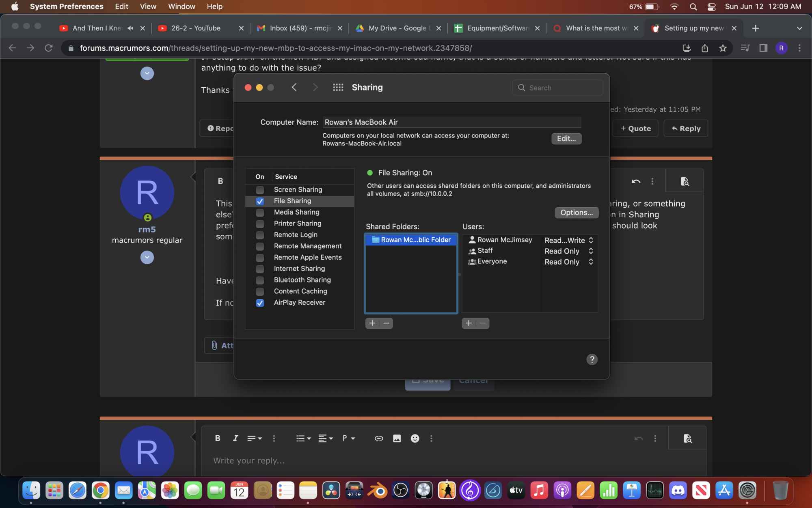Click the Edit... computer name button
Screen dimensions: 812x508
[x=566, y=139]
